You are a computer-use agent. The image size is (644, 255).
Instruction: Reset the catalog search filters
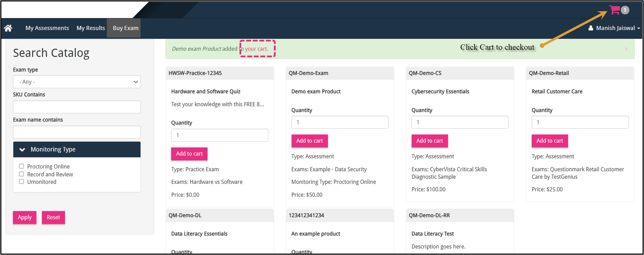point(53,217)
